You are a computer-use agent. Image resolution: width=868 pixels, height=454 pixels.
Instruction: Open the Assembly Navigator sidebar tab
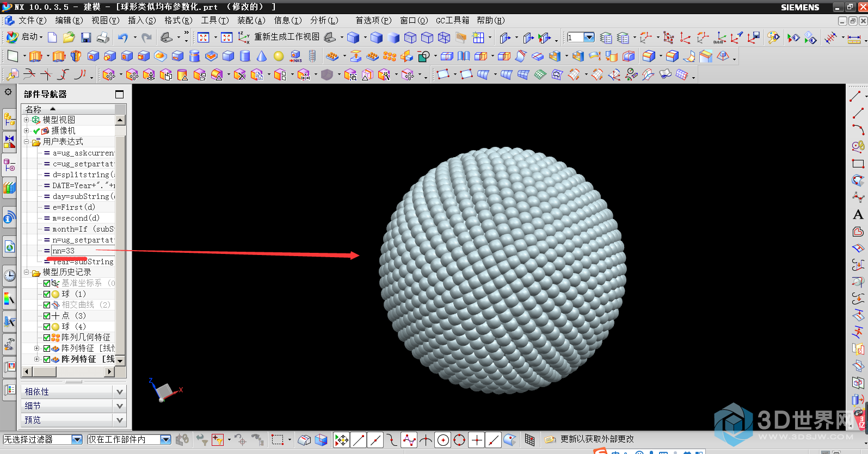(9, 118)
